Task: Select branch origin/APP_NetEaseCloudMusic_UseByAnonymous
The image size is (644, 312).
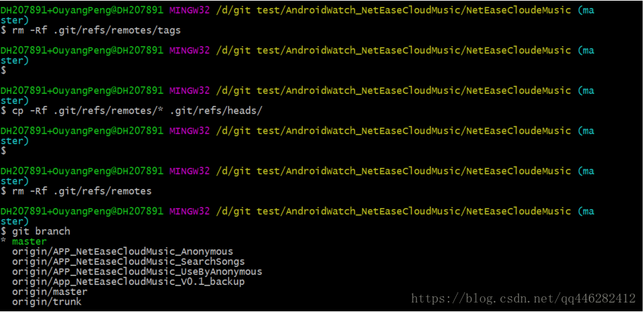Action: click(x=137, y=271)
